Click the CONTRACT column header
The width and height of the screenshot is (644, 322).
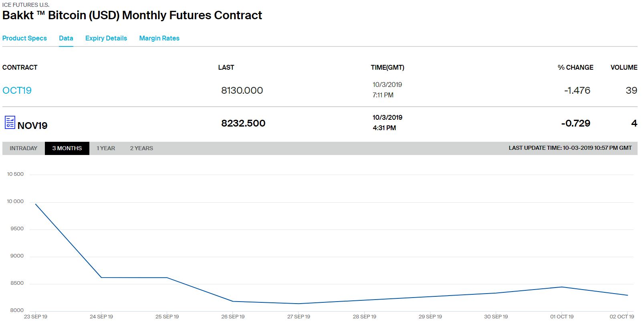point(20,67)
